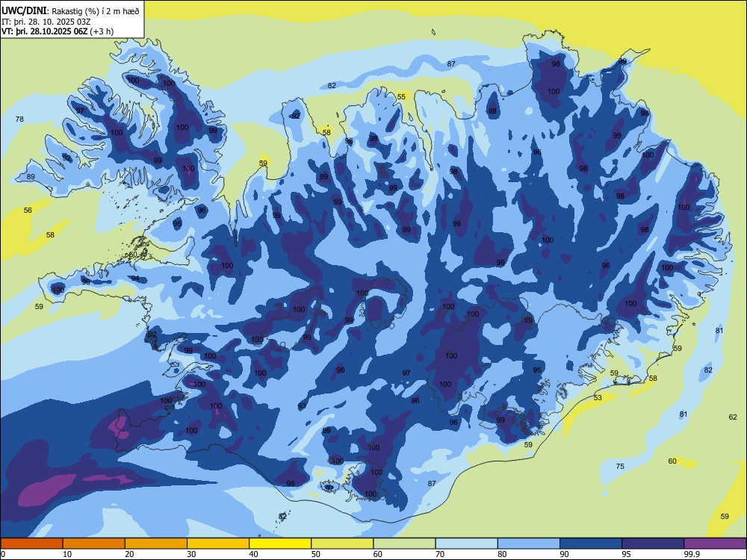
Task: Click the '50' label on the legend scale
Action: click(315, 554)
